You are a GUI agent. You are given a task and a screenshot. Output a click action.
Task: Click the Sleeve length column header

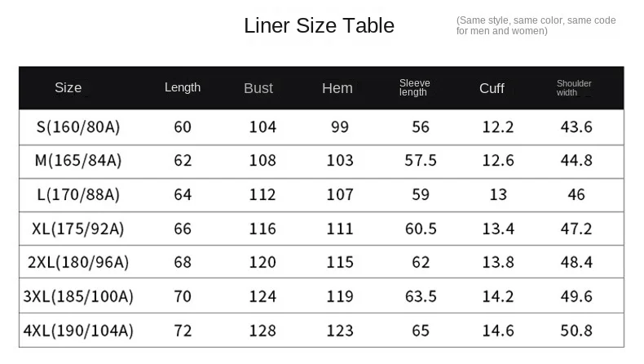[414, 87]
